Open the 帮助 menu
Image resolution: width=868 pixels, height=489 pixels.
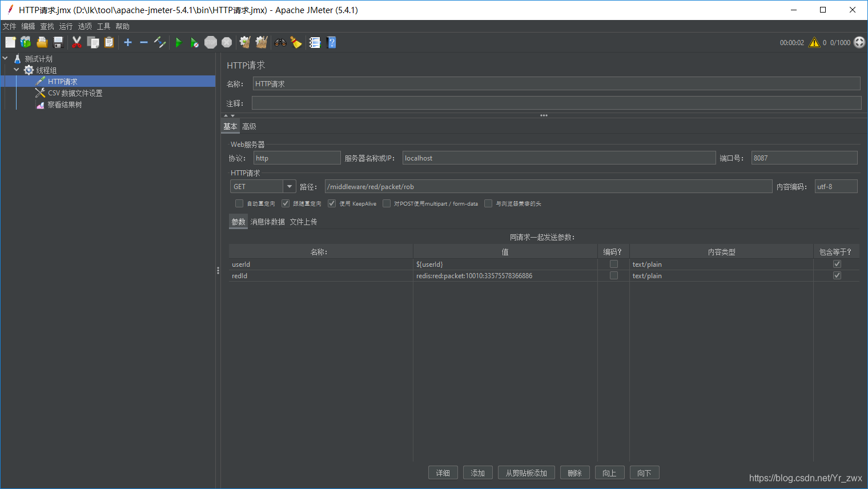(x=122, y=26)
